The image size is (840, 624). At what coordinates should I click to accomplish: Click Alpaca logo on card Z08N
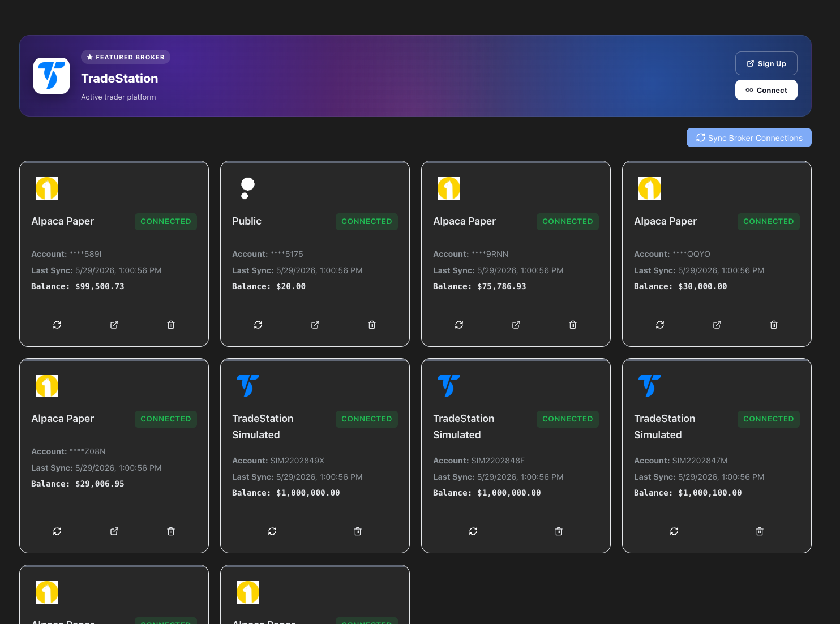tap(47, 386)
